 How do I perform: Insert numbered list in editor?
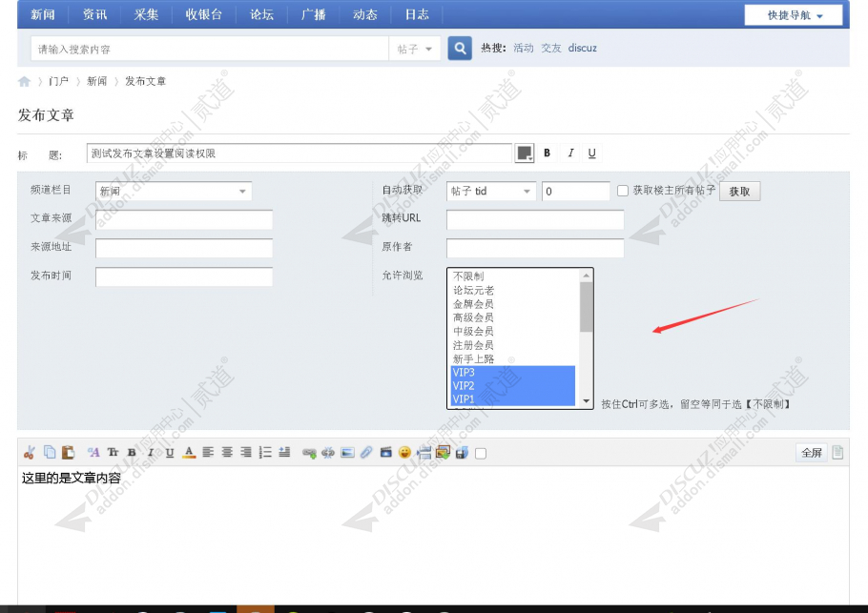(265, 453)
